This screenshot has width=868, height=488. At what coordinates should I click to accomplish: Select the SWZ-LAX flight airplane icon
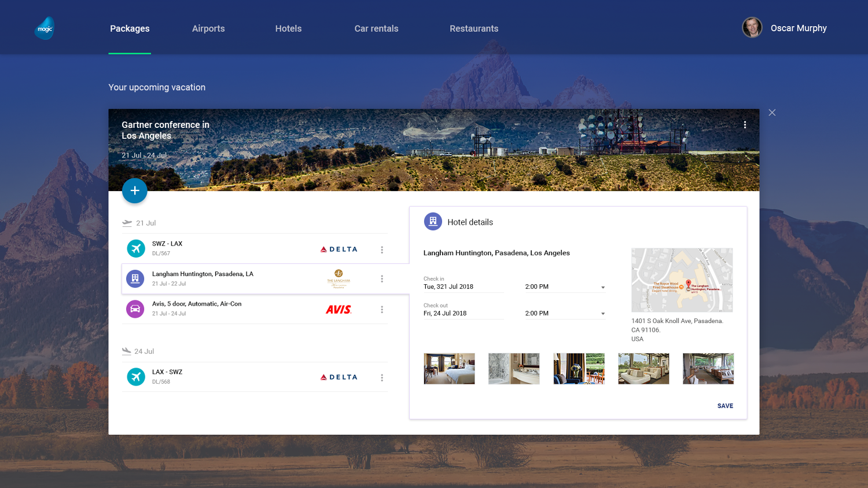(x=135, y=248)
